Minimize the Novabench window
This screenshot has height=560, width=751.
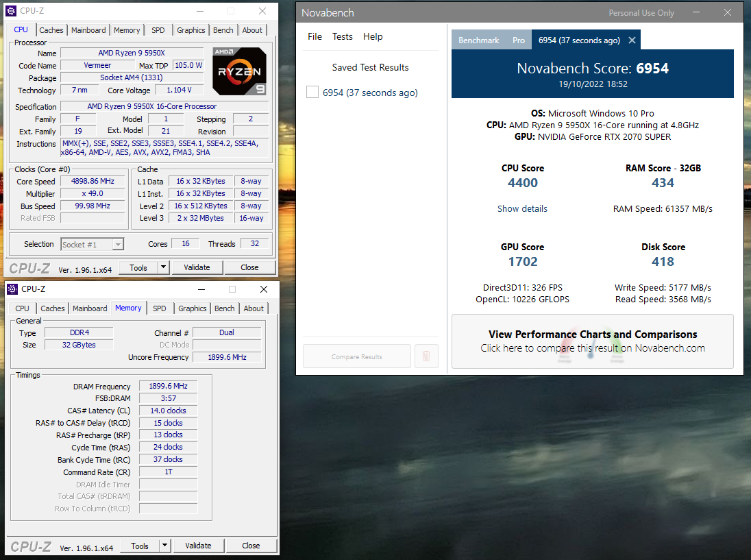click(x=696, y=12)
